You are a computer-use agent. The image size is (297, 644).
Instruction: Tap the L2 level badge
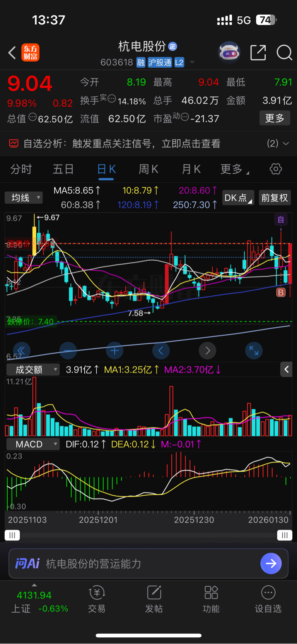tap(179, 62)
